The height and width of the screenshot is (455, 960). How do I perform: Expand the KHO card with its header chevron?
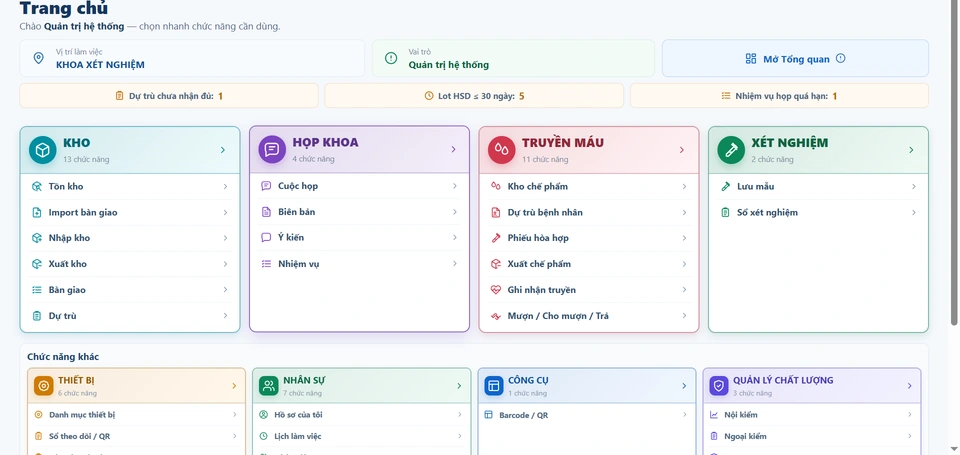(x=223, y=150)
